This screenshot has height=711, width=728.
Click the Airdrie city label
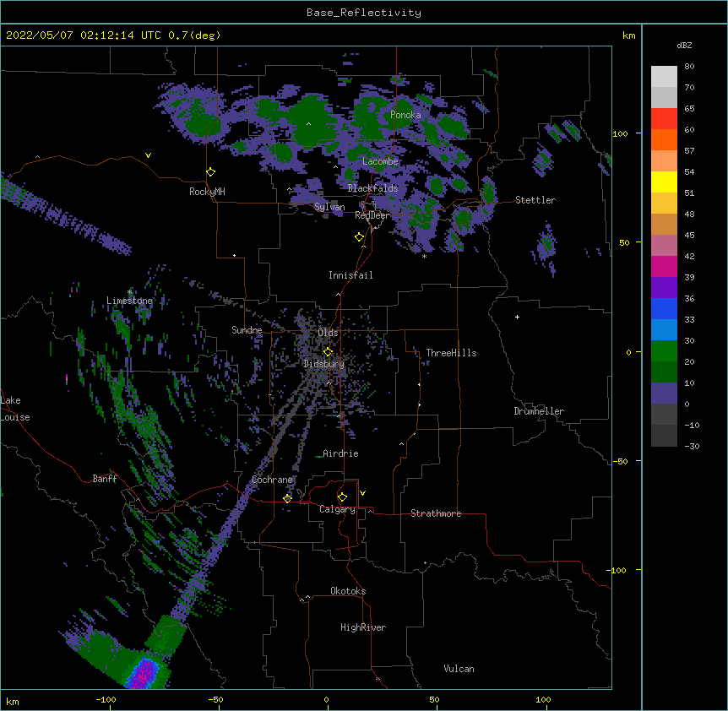pyautogui.click(x=340, y=453)
